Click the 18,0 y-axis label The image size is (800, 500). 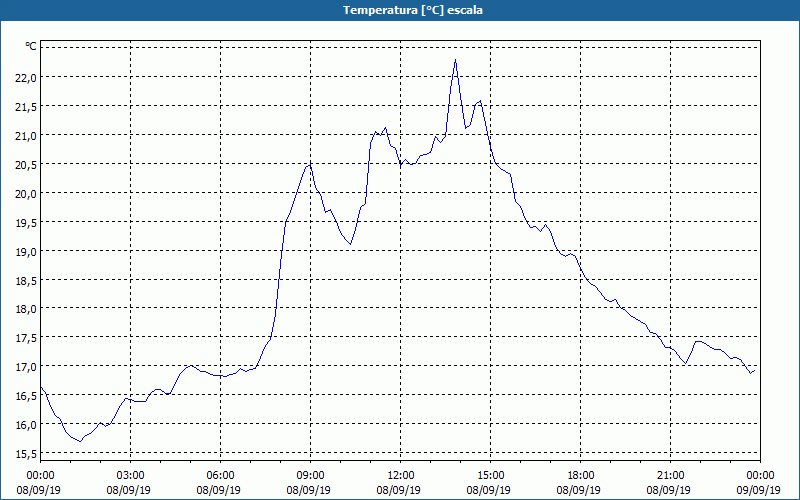27,309
